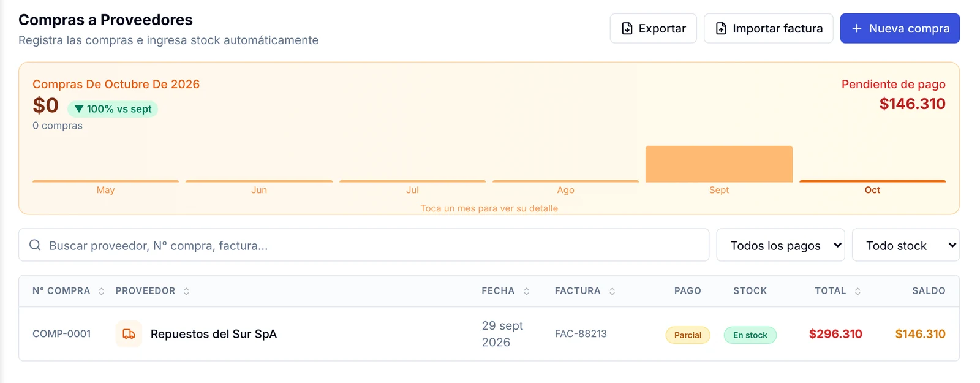Image resolution: width=980 pixels, height=383 pixels.
Task: Focus the Buscar proveedor search field
Action: (x=364, y=245)
